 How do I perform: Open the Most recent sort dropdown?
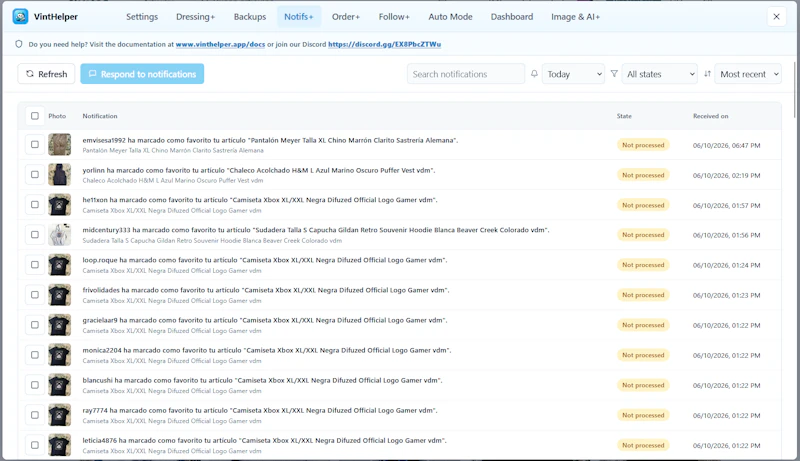(x=747, y=74)
